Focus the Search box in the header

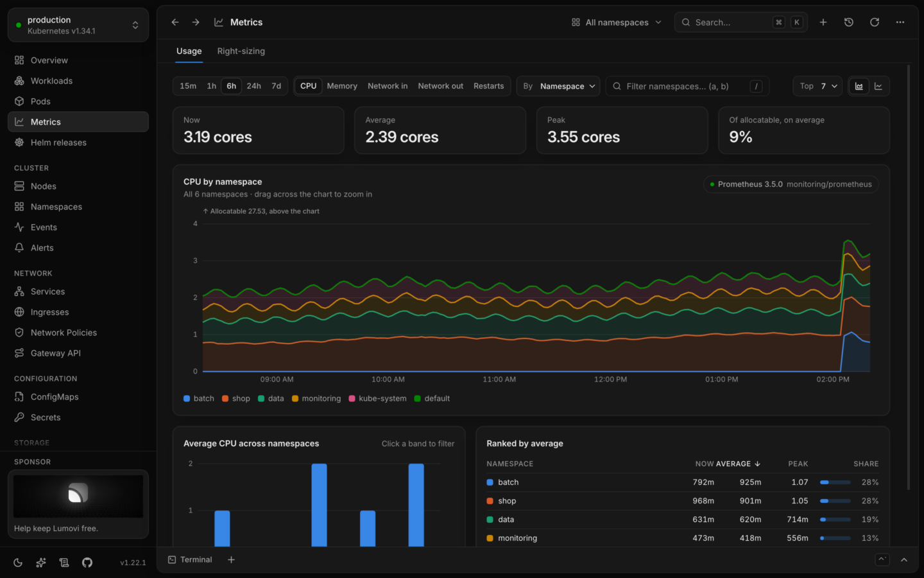[741, 22]
